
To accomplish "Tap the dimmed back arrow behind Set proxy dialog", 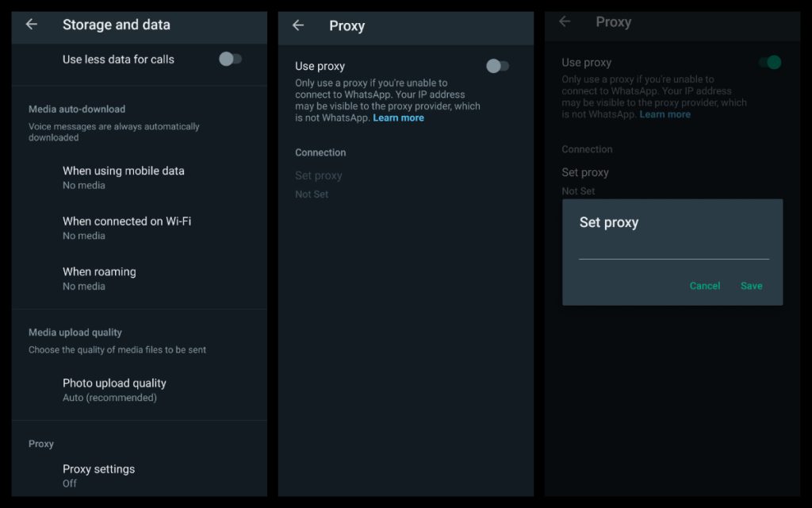I will coord(565,21).
